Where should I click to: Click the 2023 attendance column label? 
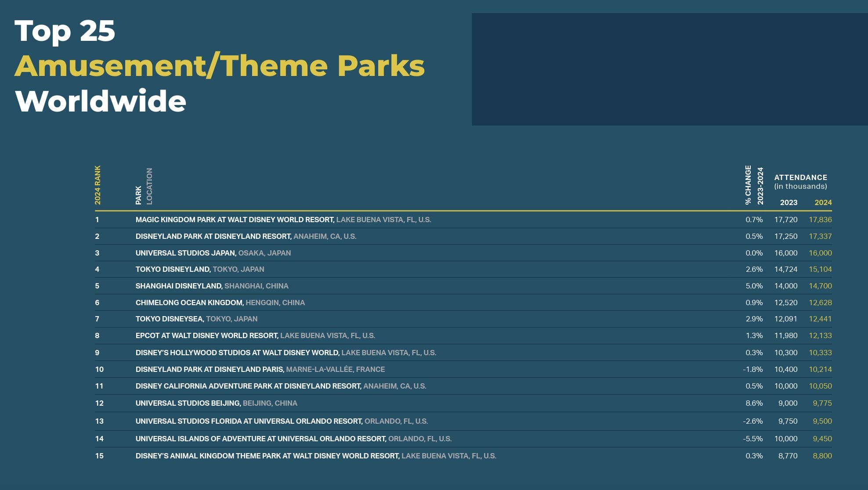click(x=788, y=202)
